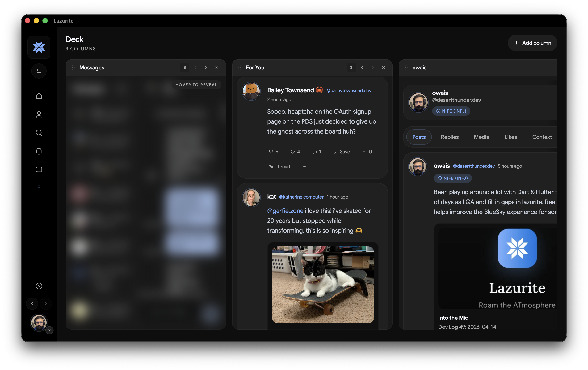Screen dimensions: 588x370
Task: Open the @desertthunder.dev link in owais post
Action: coord(474,166)
